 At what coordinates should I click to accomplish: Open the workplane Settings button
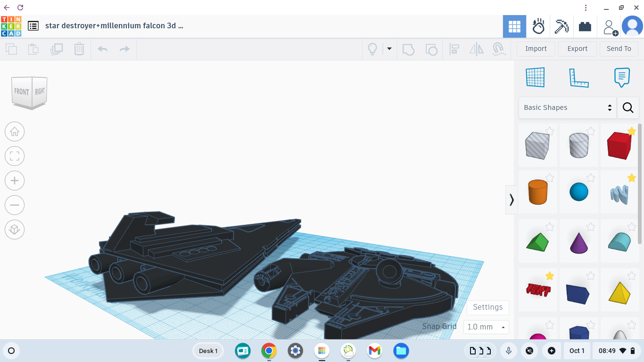tap(488, 307)
